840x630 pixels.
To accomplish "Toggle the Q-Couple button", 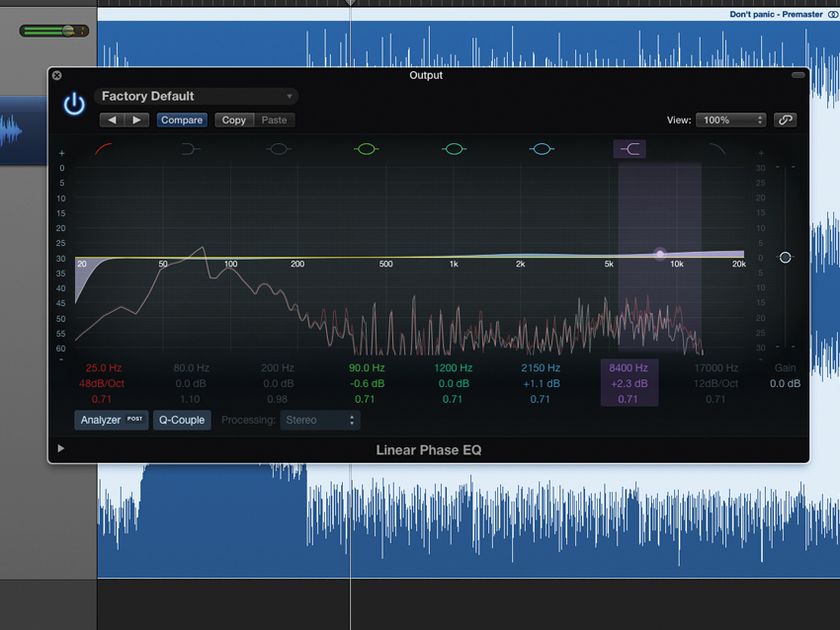I will [181, 420].
